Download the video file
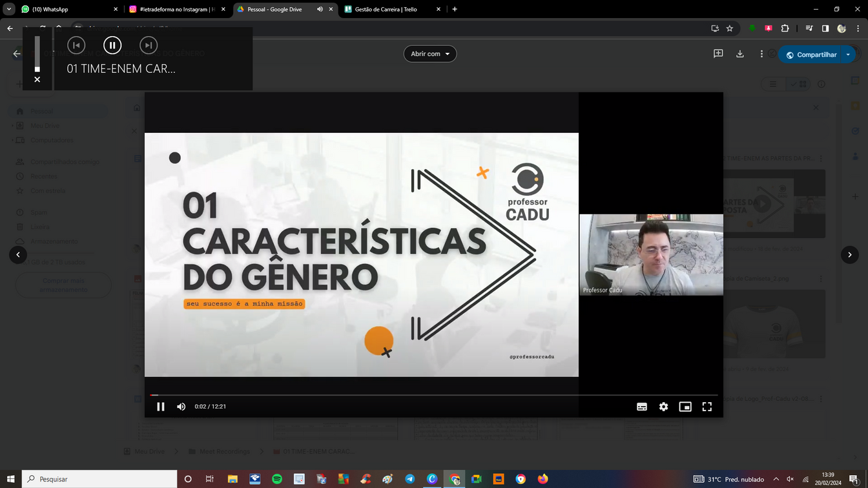Viewport: 868px width, 488px height. 740,54
